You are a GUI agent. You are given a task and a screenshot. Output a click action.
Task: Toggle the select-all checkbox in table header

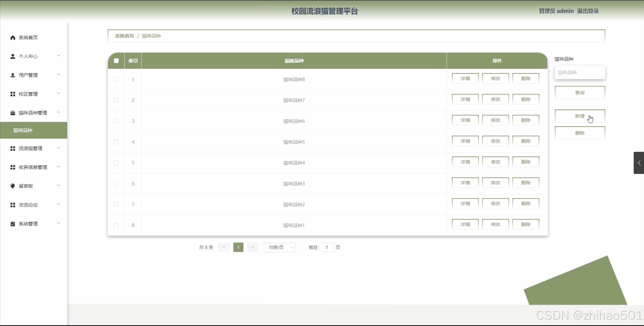[x=116, y=61]
